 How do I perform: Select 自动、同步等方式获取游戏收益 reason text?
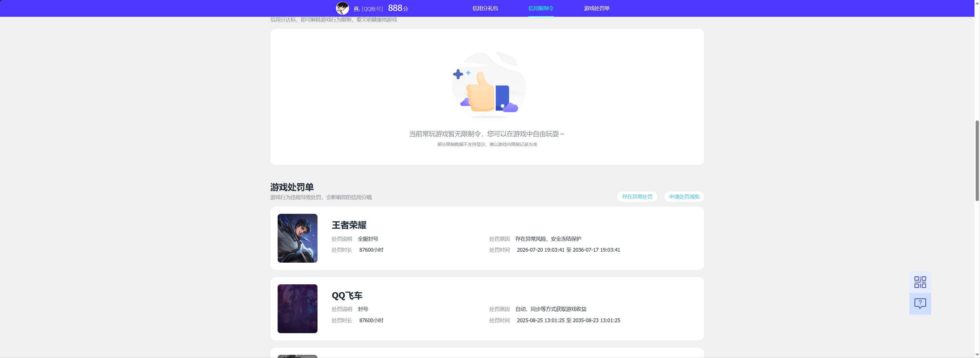click(551, 309)
